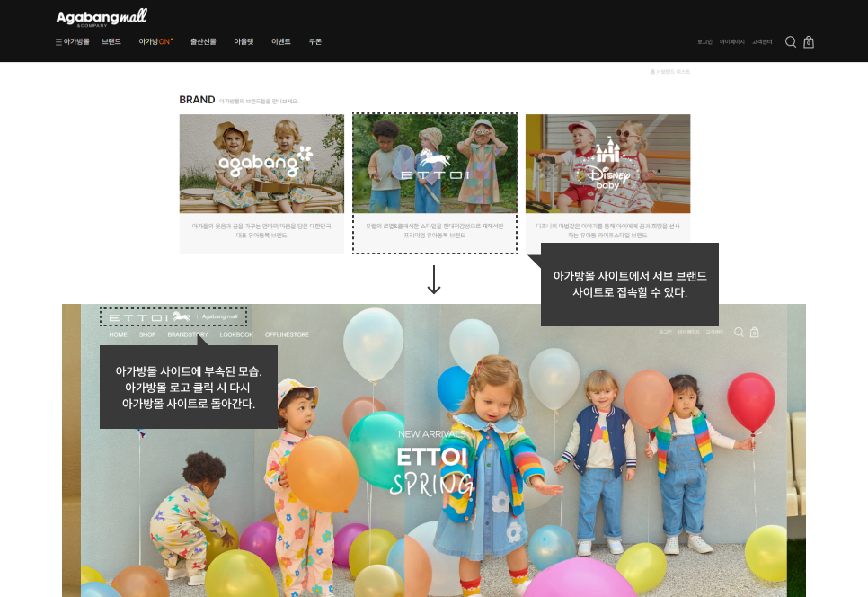Click the BRAND section heading
The width and height of the screenshot is (868, 597).
click(x=197, y=100)
